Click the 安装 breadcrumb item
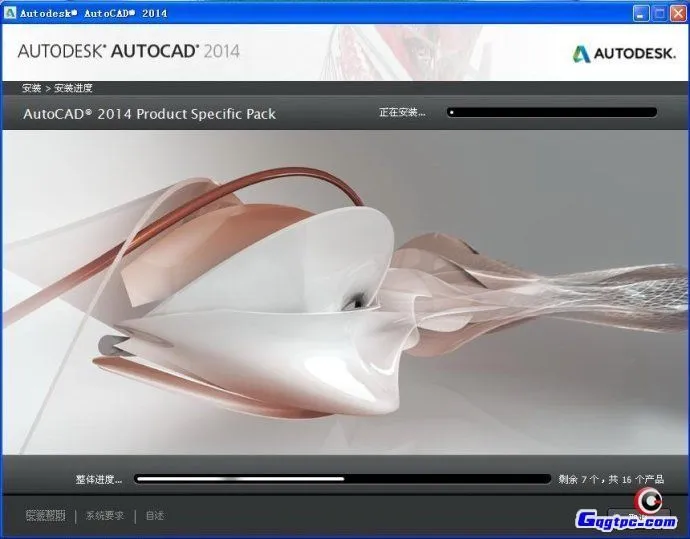The width and height of the screenshot is (690, 539). [x=31, y=88]
